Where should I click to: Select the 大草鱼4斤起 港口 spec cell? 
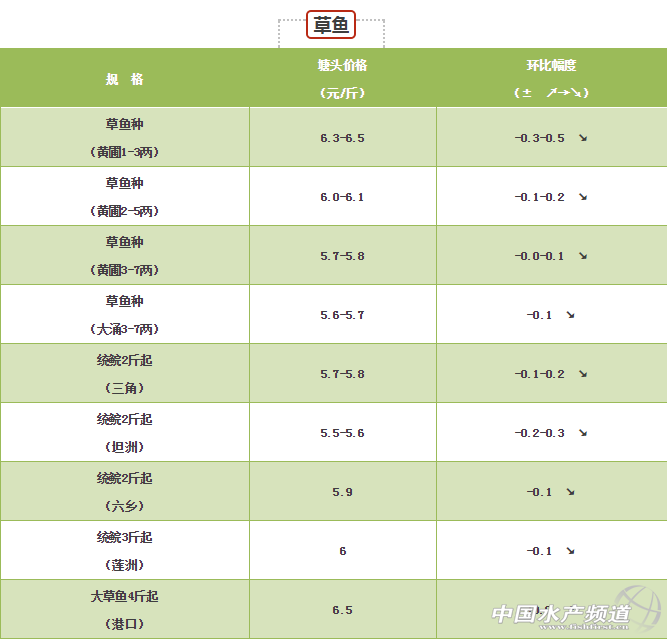point(124,609)
